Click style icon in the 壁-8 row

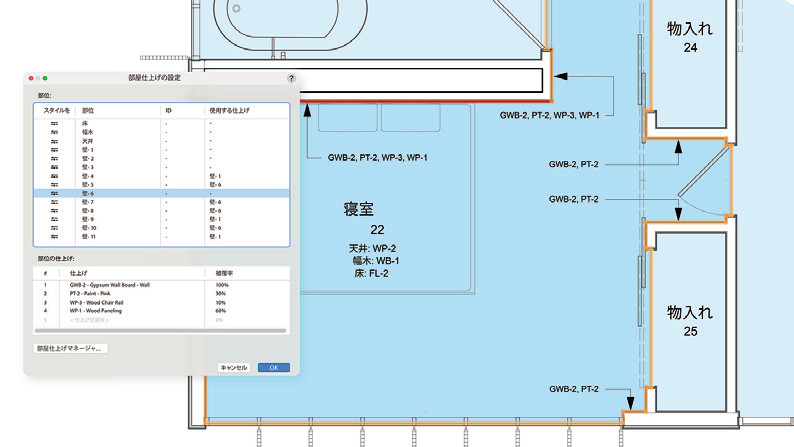tap(54, 211)
